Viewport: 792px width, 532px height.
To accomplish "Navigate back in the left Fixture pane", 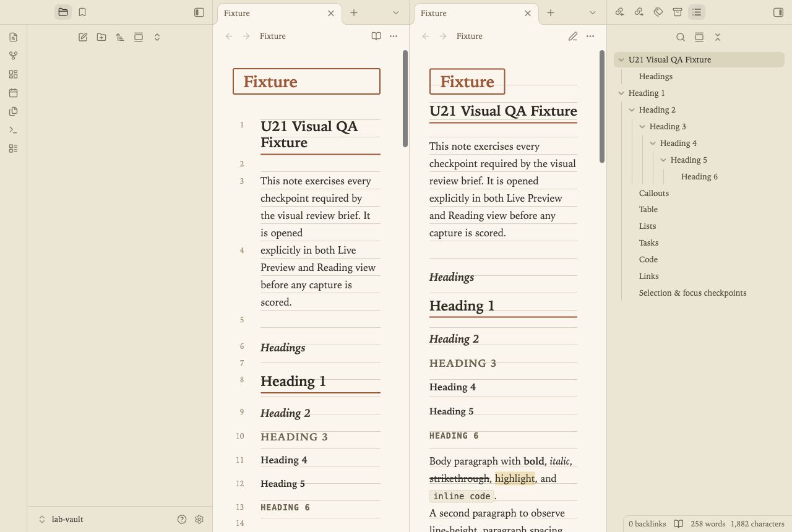I will pos(229,36).
